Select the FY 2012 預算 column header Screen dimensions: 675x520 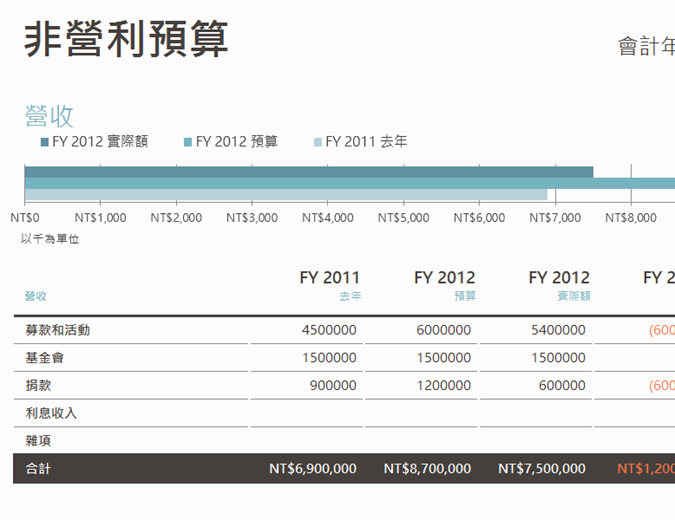(x=444, y=285)
